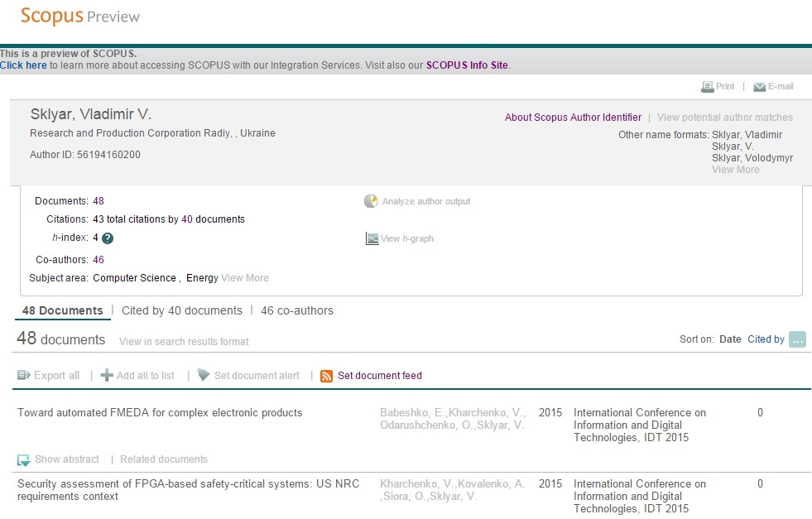Click Add all to list label
The image size is (812, 519).
tap(146, 376)
